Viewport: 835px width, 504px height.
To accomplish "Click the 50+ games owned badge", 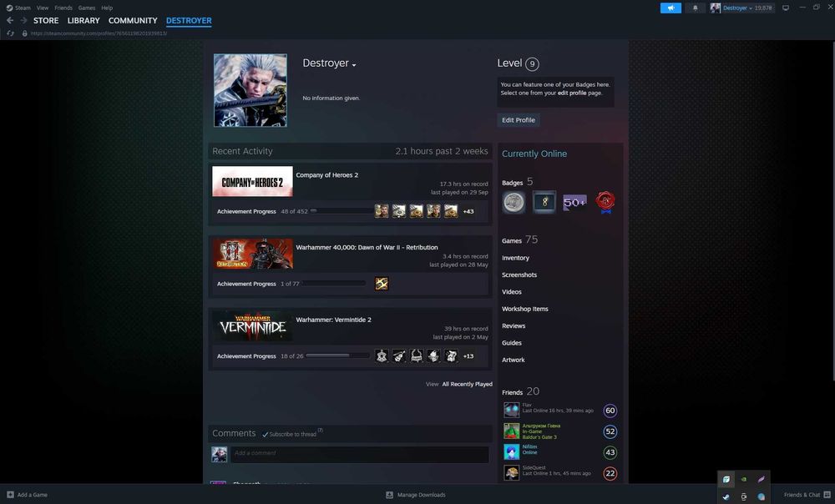I will pos(574,202).
